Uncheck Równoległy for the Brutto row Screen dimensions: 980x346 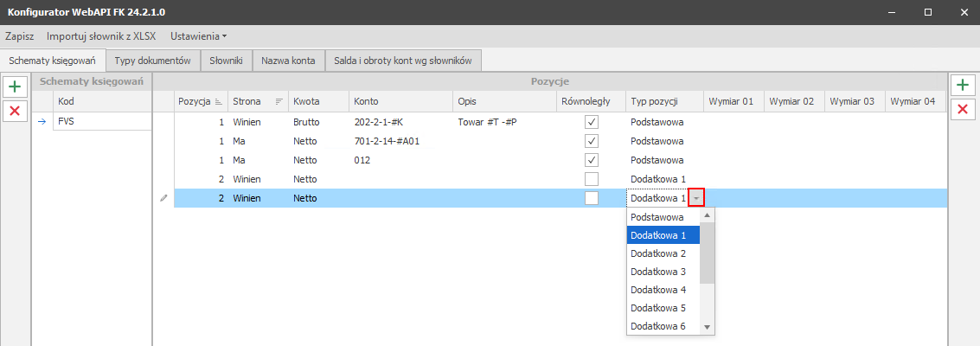tap(592, 122)
